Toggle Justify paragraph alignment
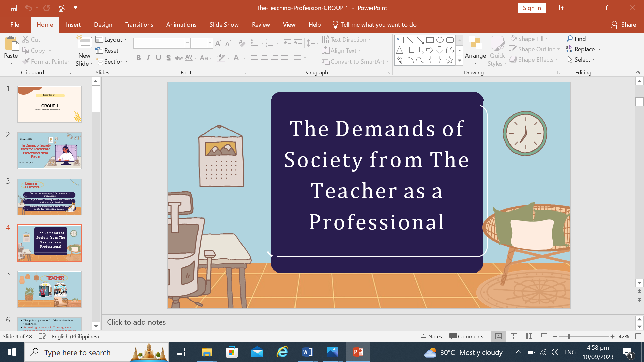This screenshot has width=644, height=362. pyautogui.click(x=285, y=58)
